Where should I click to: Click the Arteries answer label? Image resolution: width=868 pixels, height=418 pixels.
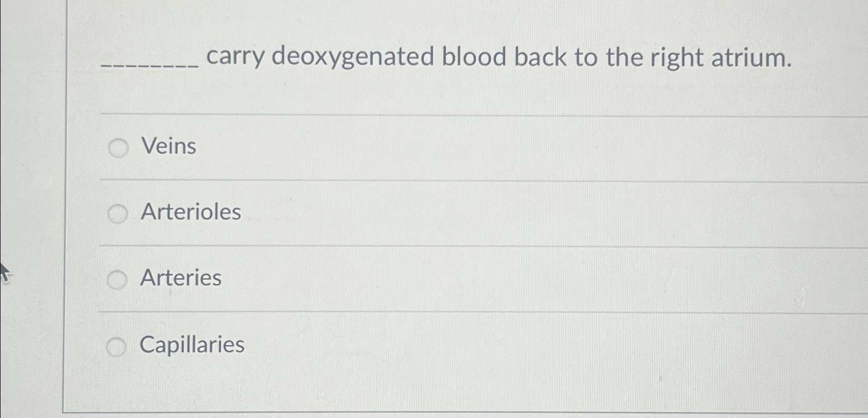coord(180,279)
